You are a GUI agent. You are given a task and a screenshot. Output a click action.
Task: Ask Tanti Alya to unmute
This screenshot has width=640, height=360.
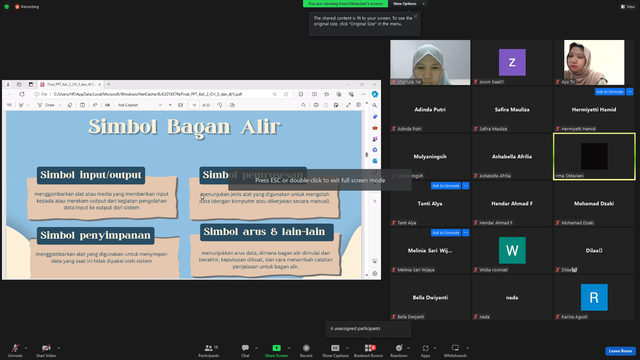(x=446, y=186)
